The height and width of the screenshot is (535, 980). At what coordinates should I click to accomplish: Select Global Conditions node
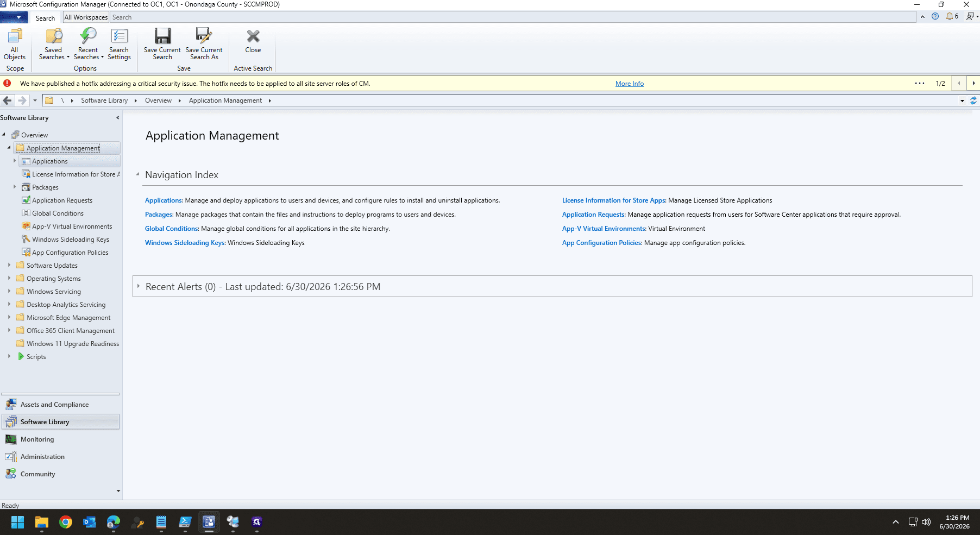point(53,213)
